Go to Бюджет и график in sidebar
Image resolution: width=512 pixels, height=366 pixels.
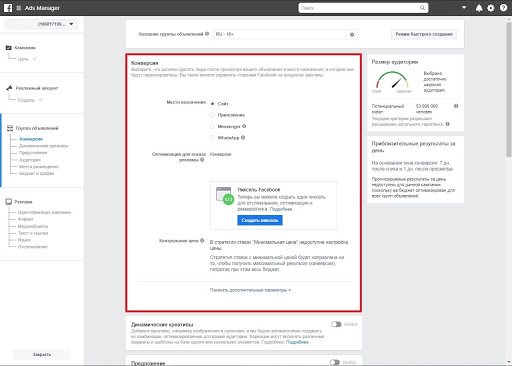[36, 173]
